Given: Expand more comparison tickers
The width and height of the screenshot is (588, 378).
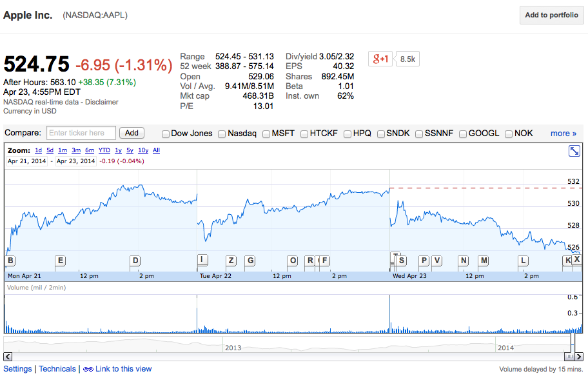Looking at the screenshot, I should 563,134.
